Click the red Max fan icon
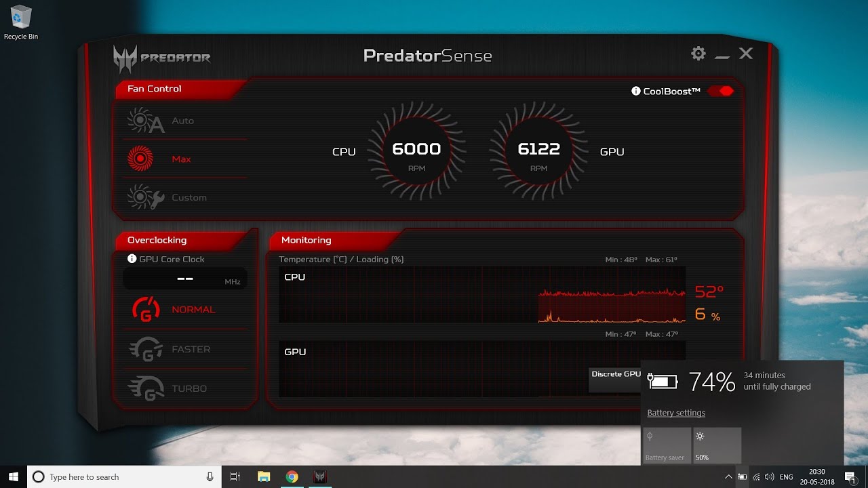The image size is (868, 488). point(140,159)
